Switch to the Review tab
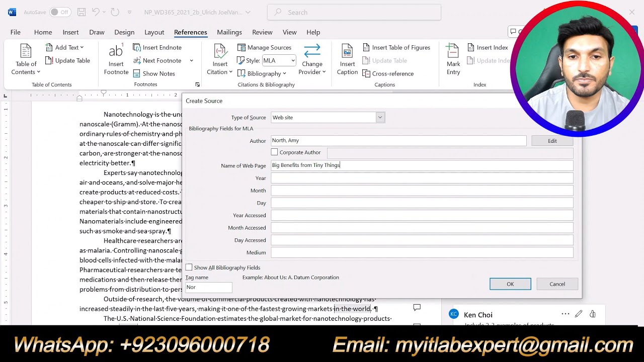This screenshot has width=644, height=362. point(262,32)
